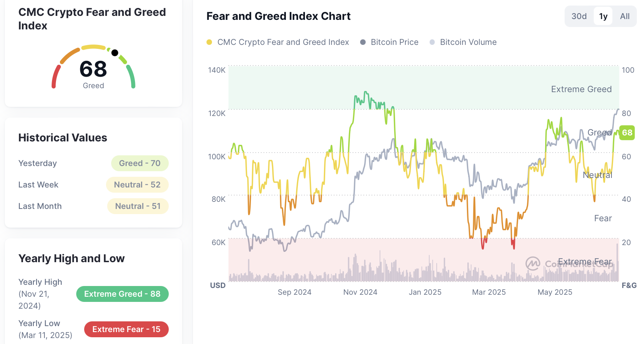The height and width of the screenshot is (344, 644).
Task: Click the green 68 current-value badge
Action: tap(627, 133)
